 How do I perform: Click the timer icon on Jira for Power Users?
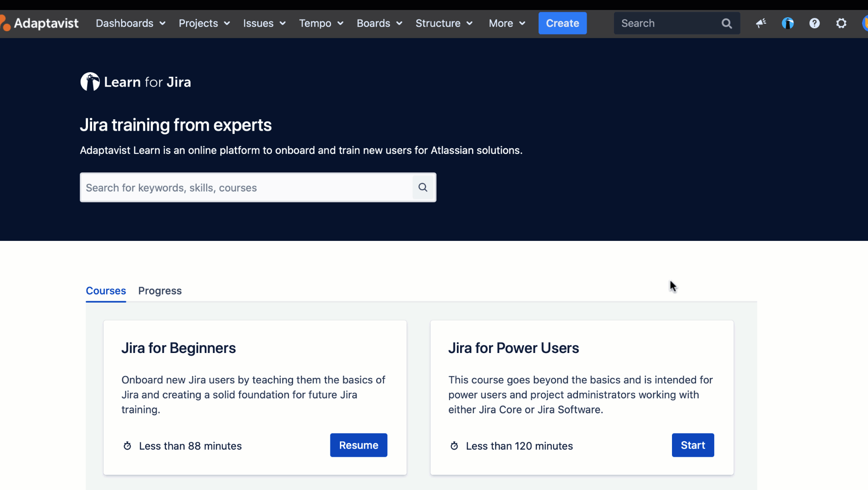(x=454, y=446)
